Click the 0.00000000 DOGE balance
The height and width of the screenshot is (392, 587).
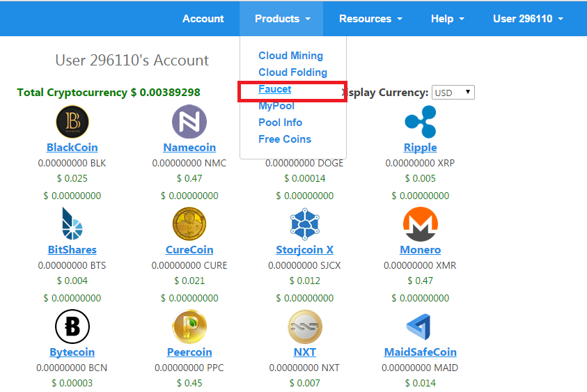[x=304, y=163]
